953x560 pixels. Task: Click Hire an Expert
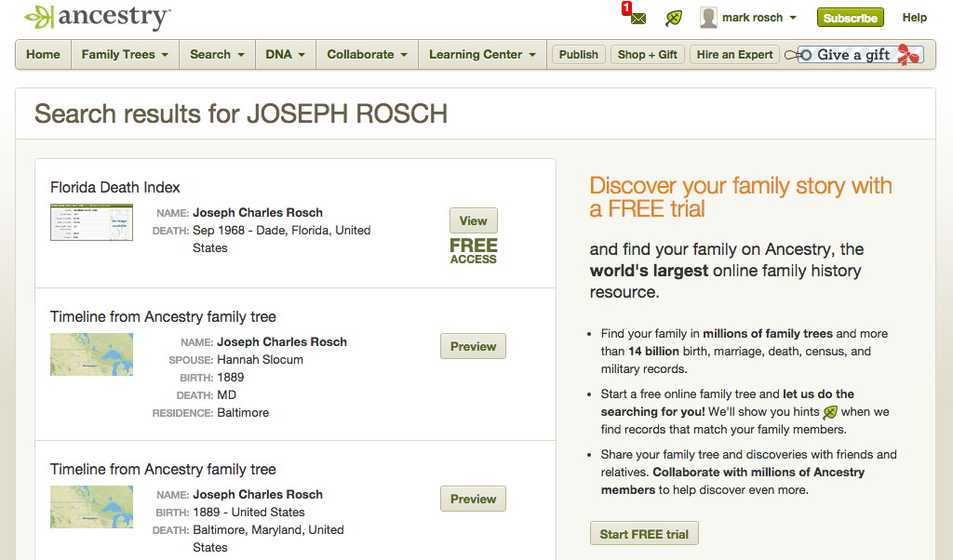point(734,55)
